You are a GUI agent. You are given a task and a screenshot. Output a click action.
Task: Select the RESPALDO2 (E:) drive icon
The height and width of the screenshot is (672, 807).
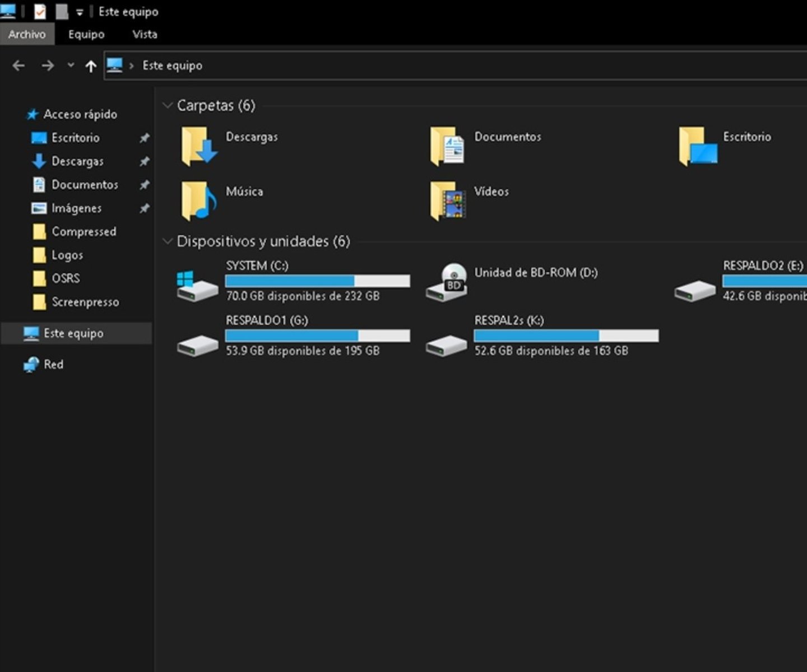tap(695, 291)
